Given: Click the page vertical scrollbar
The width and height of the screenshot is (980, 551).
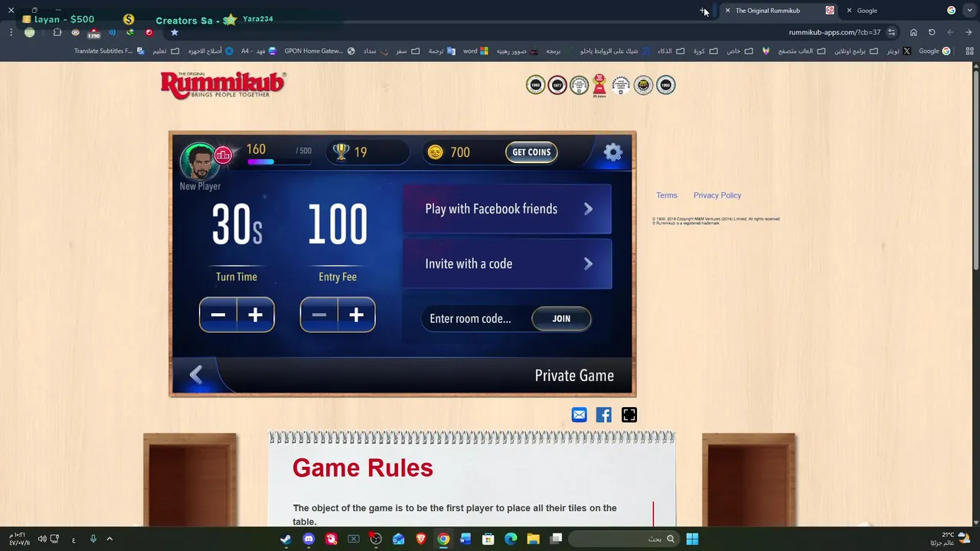Looking at the screenshot, I should [975, 168].
